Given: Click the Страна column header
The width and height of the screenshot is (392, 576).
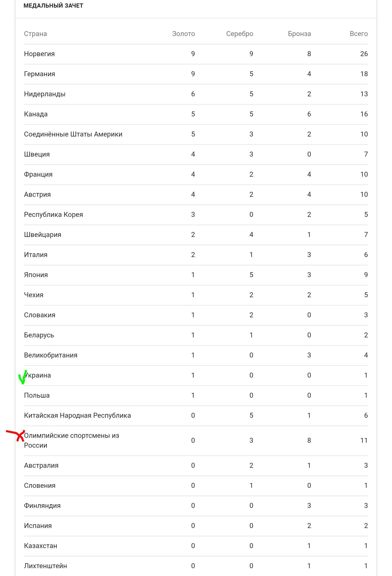Looking at the screenshot, I should pyautogui.click(x=36, y=34).
